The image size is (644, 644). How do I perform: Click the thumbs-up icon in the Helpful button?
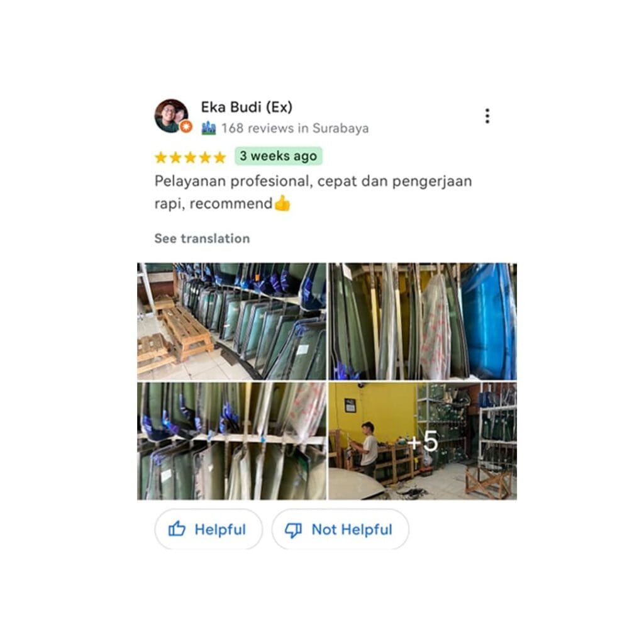(177, 529)
